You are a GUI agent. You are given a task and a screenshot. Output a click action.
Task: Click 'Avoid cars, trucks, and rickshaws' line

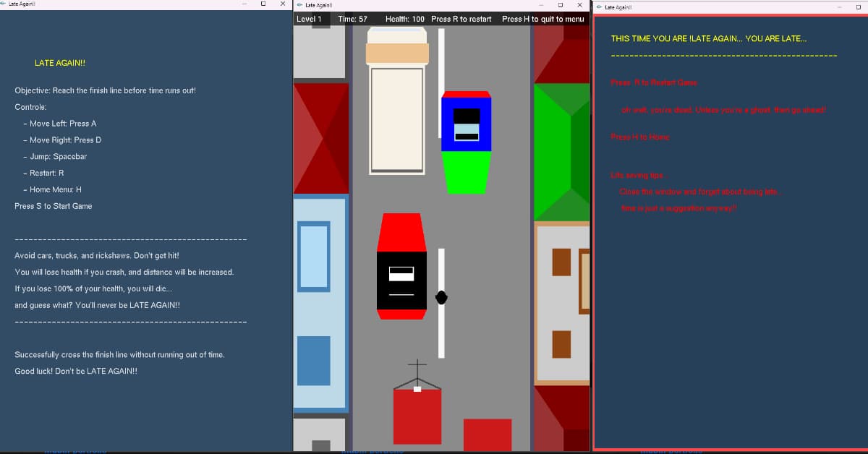coord(97,256)
